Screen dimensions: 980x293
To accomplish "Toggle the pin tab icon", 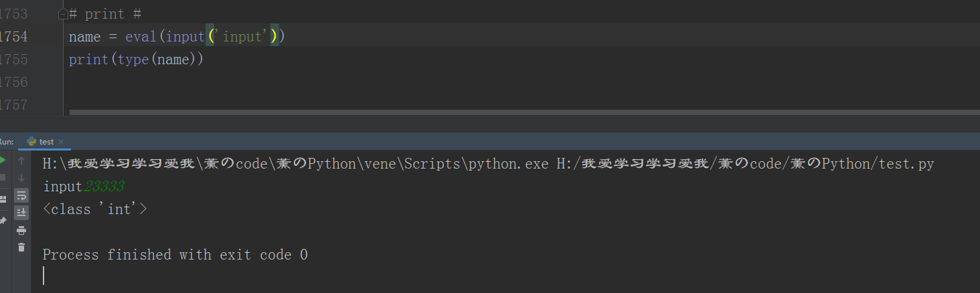I will coord(3,220).
